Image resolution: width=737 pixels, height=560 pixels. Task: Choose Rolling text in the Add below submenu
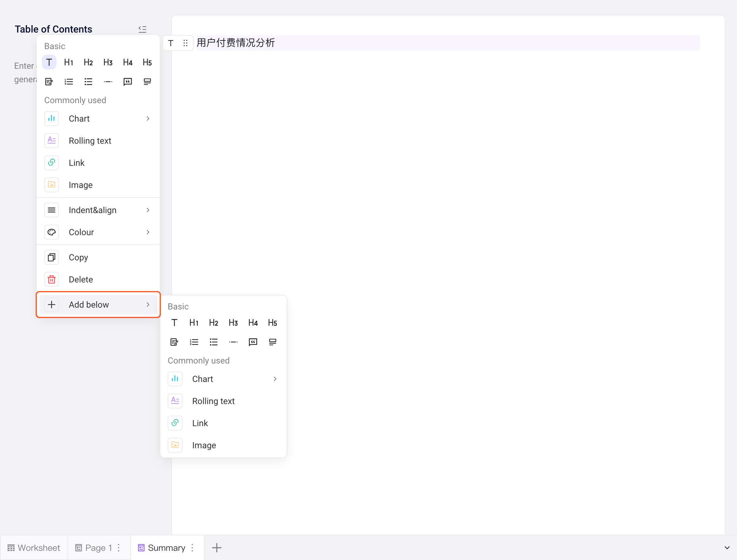pyautogui.click(x=223, y=401)
